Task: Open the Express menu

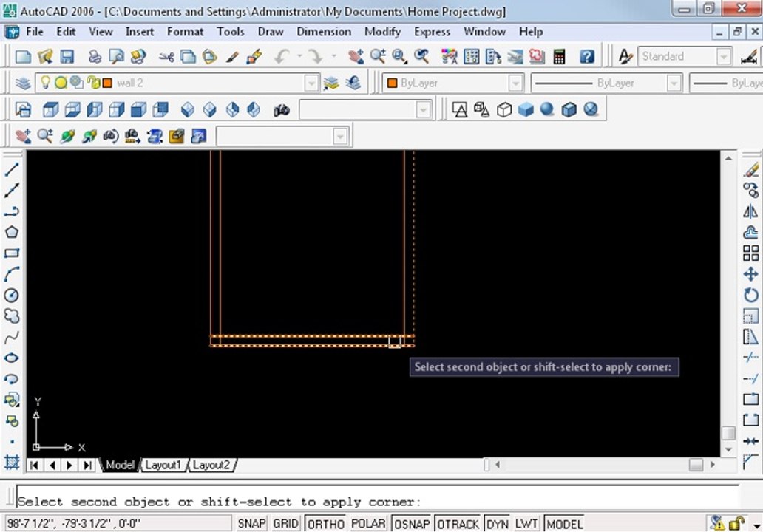Action: tap(432, 32)
